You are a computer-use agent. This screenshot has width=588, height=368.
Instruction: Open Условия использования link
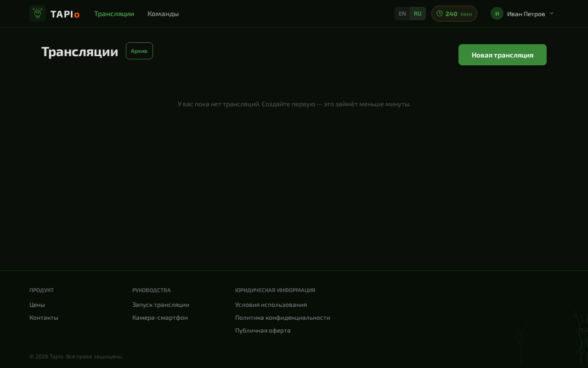click(x=271, y=305)
